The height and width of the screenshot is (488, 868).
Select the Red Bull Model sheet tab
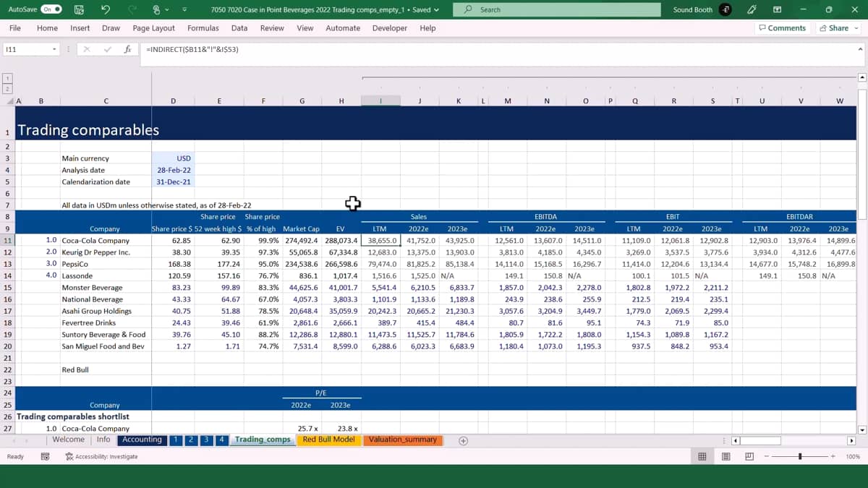tap(328, 440)
